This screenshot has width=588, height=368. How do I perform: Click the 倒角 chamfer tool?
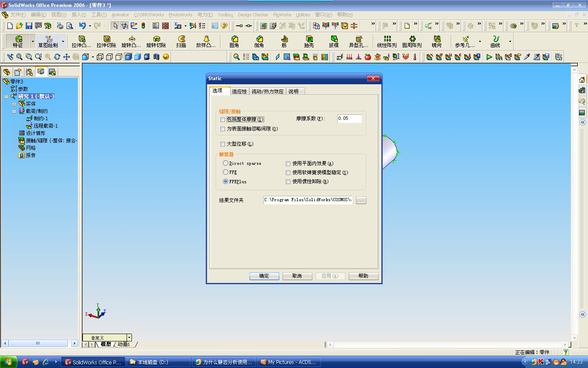(259, 41)
